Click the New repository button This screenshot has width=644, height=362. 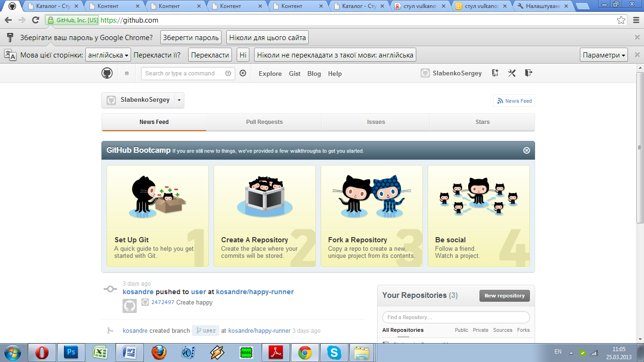point(504,296)
